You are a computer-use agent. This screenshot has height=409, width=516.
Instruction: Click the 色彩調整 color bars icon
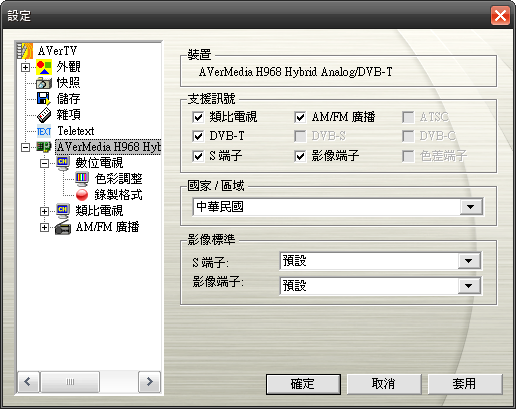82,179
